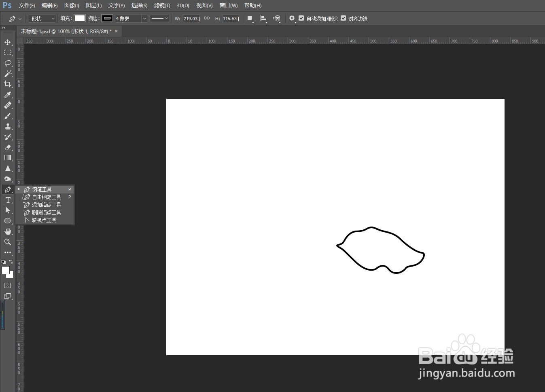This screenshot has width=545, height=392.
Task: Open the gear settings in options bar
Action: coord(292,19)
